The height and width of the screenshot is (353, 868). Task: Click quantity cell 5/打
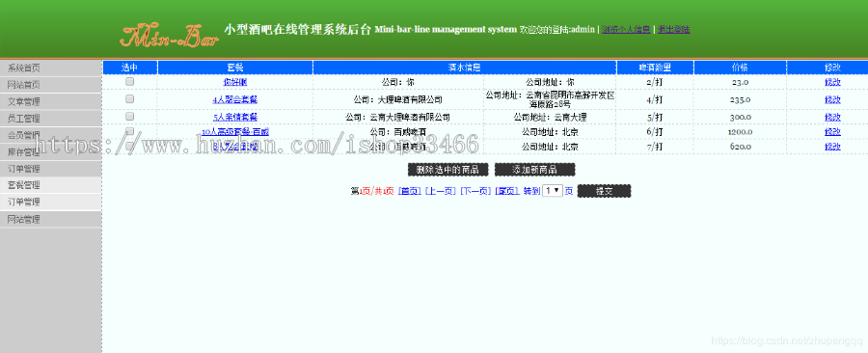tap(655, 118)
